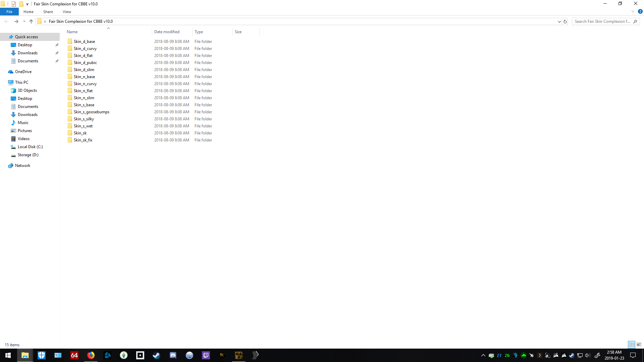The width and height of the screenshot is (644, 362).
Task: Open AIDA64 from the taskbar
Action: click(74, 355)
